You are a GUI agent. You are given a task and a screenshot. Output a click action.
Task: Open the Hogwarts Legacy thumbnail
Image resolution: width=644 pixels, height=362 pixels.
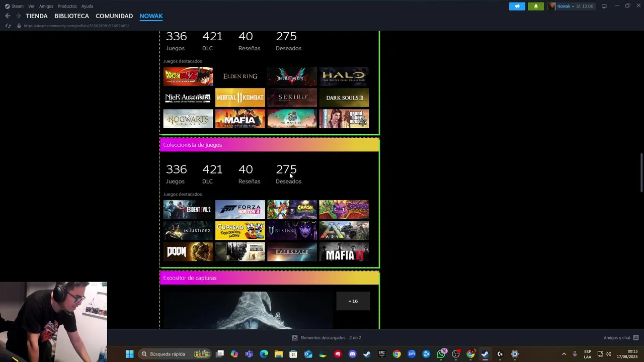tap(188, 119)
